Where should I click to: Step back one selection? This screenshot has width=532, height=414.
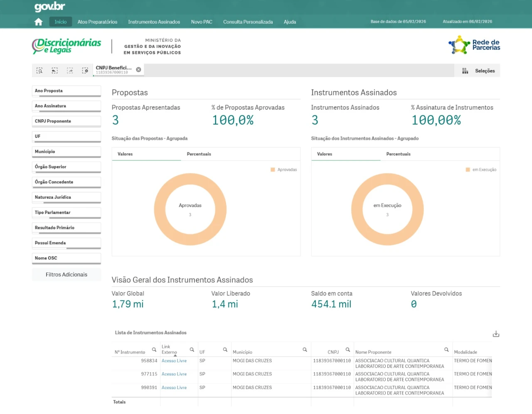point(54,71)
